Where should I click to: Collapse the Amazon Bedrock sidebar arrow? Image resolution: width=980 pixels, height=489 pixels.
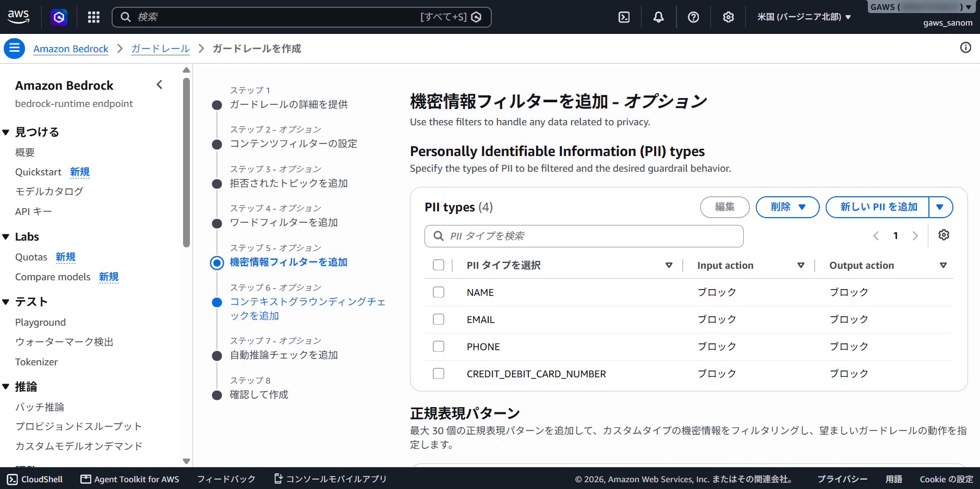pos(160,85)
